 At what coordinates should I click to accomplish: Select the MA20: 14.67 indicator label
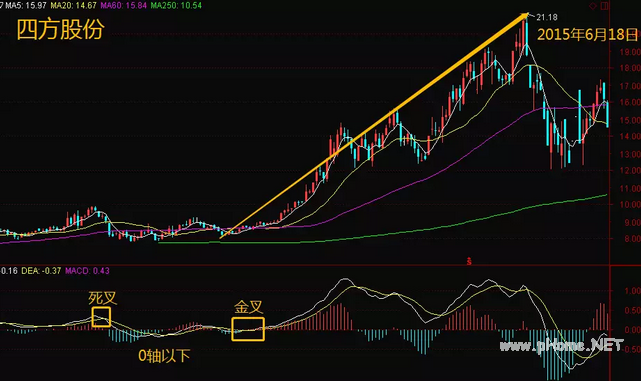(x=74, y=5)
